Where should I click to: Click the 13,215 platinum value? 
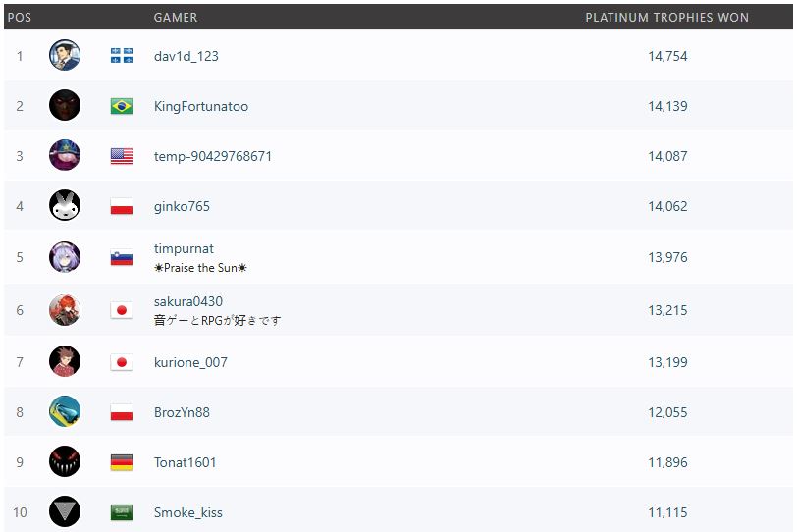[667, 310]
